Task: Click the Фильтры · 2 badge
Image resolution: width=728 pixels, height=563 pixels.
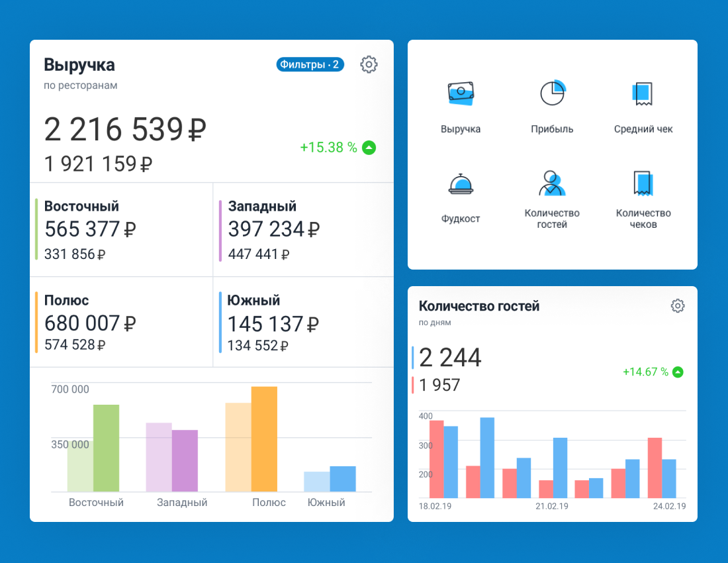Action: (310, 64)
